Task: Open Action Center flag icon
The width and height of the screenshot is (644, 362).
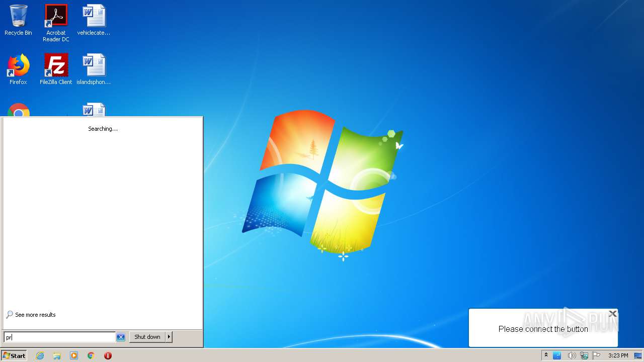Action: tap(596, 355)
